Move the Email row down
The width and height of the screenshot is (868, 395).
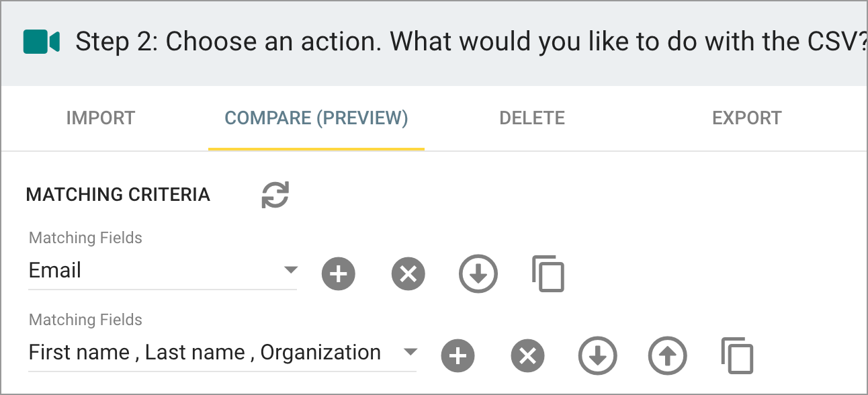[x=478, y=274]
